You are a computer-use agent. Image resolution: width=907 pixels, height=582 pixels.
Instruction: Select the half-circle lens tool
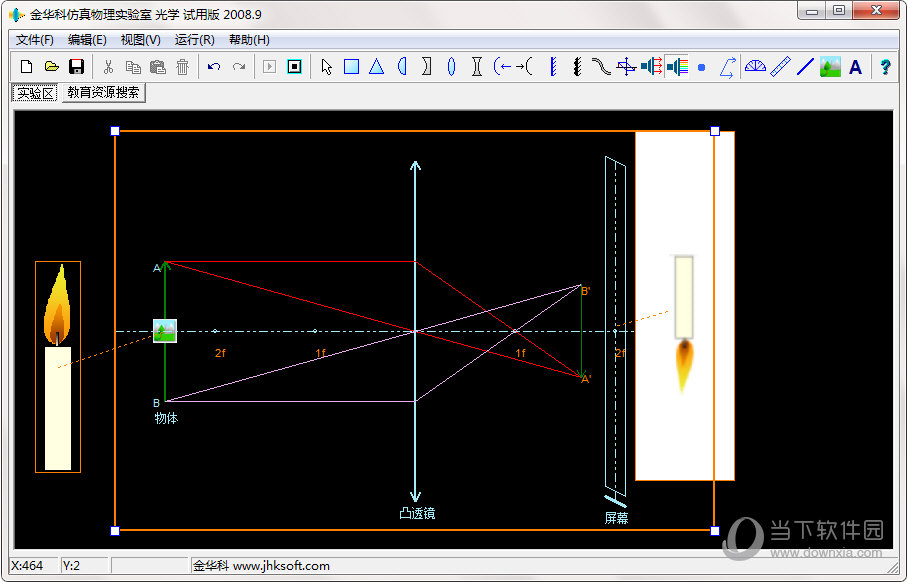402,67
